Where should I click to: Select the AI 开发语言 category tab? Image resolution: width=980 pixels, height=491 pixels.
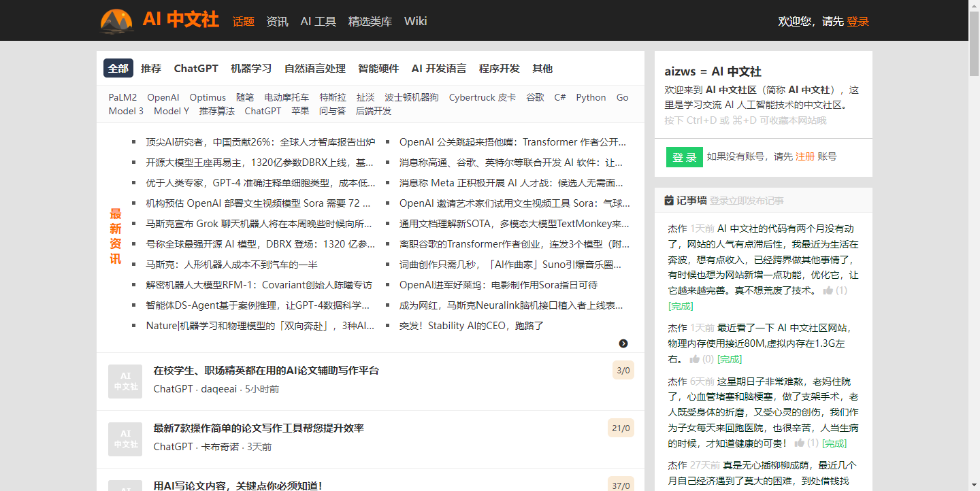439,68
